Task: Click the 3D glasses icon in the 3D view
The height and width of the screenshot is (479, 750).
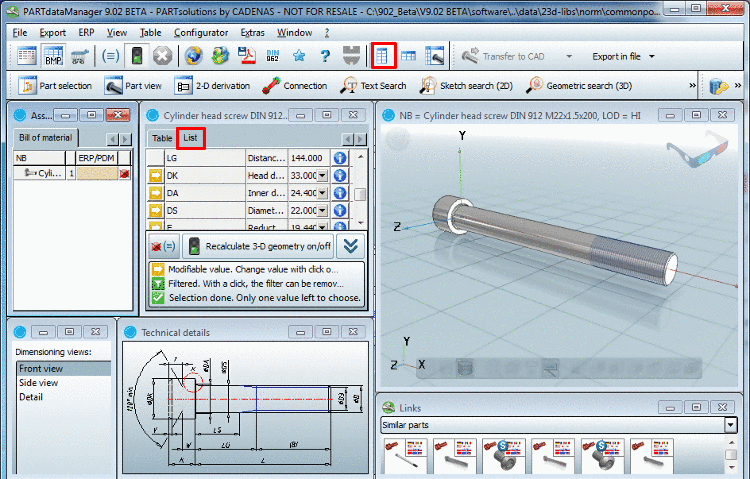Action: coord(698,148)
